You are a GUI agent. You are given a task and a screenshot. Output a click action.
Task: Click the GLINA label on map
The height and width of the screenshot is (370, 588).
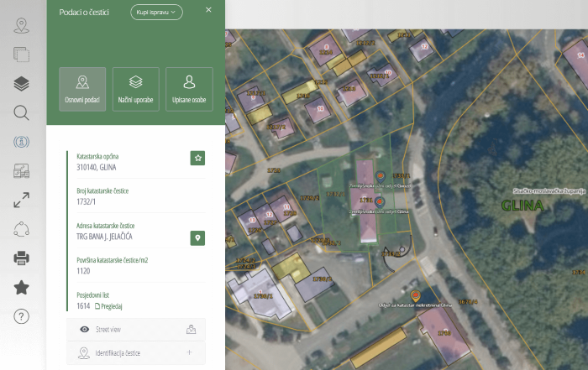point(522,206)
